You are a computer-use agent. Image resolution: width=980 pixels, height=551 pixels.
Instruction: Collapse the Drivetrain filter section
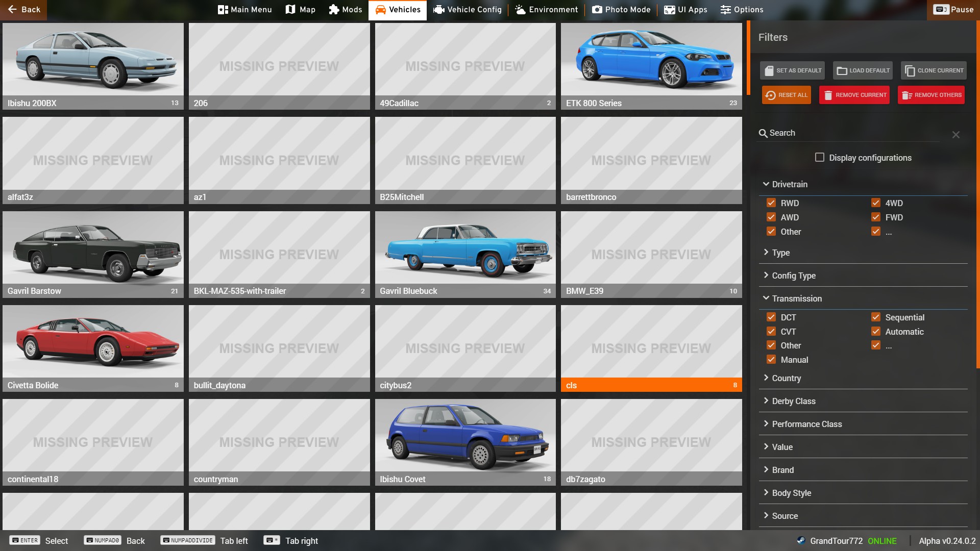click(863, 184)
